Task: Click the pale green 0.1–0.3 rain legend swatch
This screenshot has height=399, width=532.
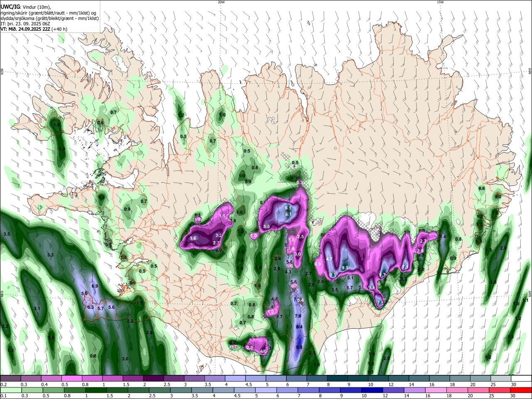Action: coord(10,390)
